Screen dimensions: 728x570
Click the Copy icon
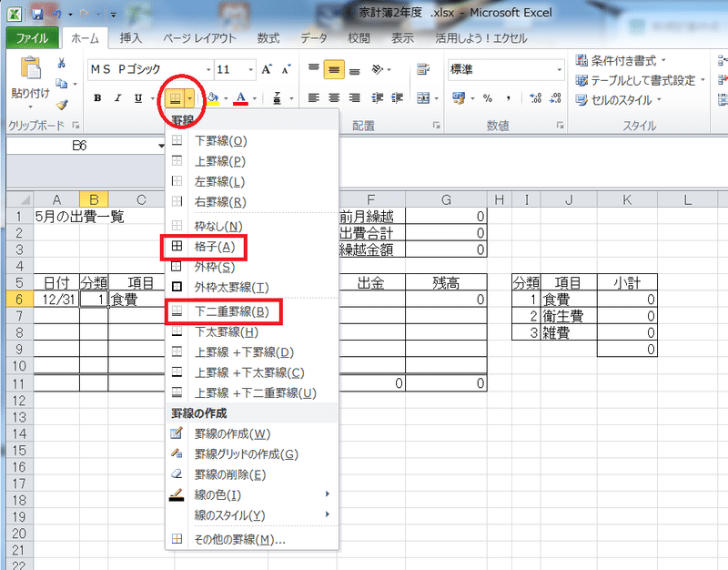point(61,84)
